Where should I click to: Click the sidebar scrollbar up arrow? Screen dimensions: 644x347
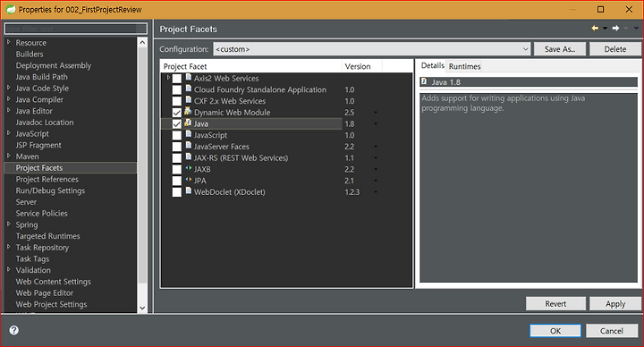(142, 42)
